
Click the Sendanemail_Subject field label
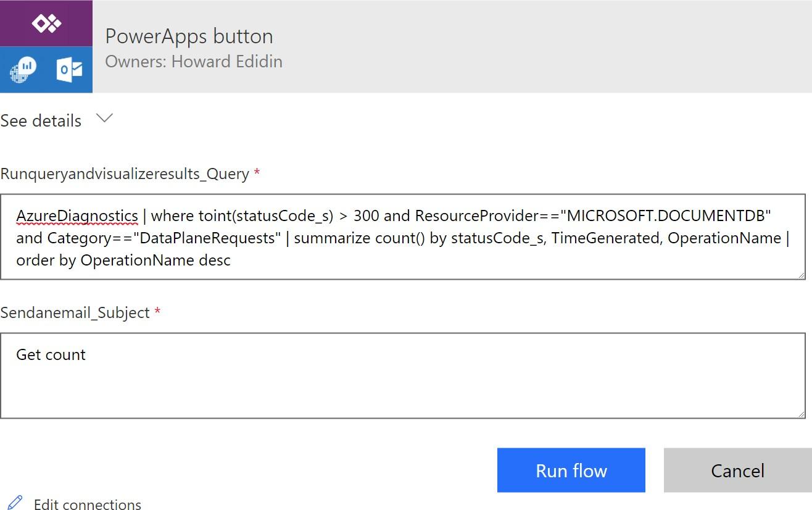pos(75,313)
